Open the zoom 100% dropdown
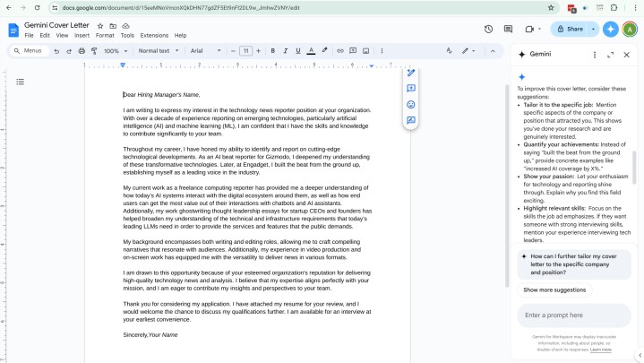The image size is (644, 363). (114, 51)
